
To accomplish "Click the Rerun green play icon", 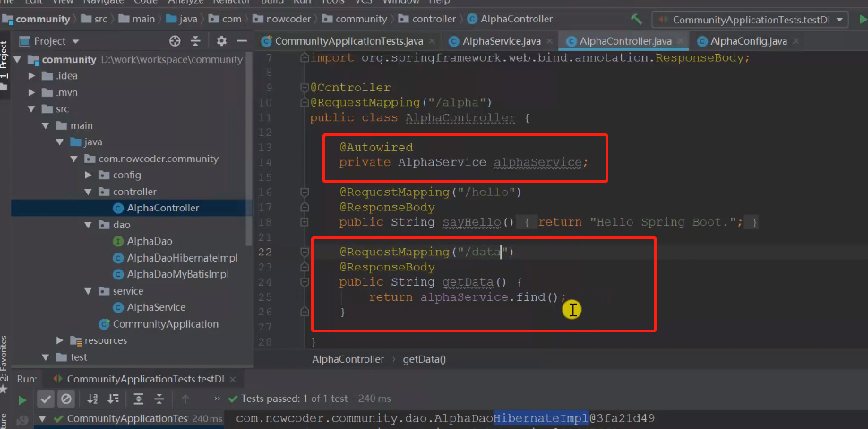I will 22,399.
